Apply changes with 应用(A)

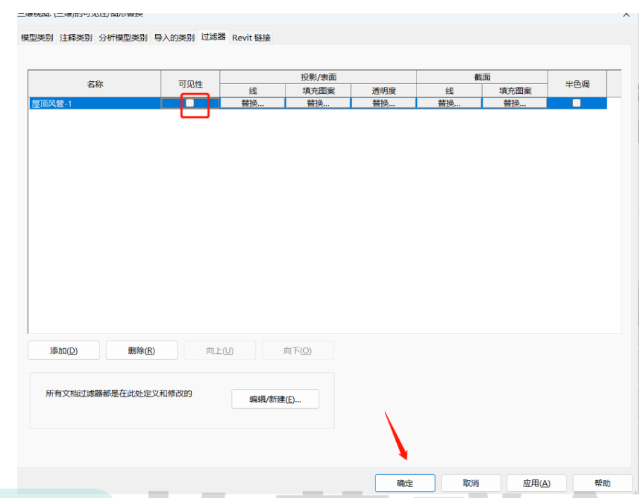tap(536, 483)
